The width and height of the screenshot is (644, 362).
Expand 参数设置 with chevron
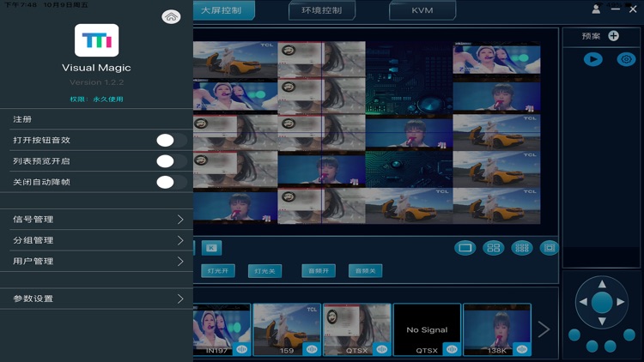[x=180, y=299]
